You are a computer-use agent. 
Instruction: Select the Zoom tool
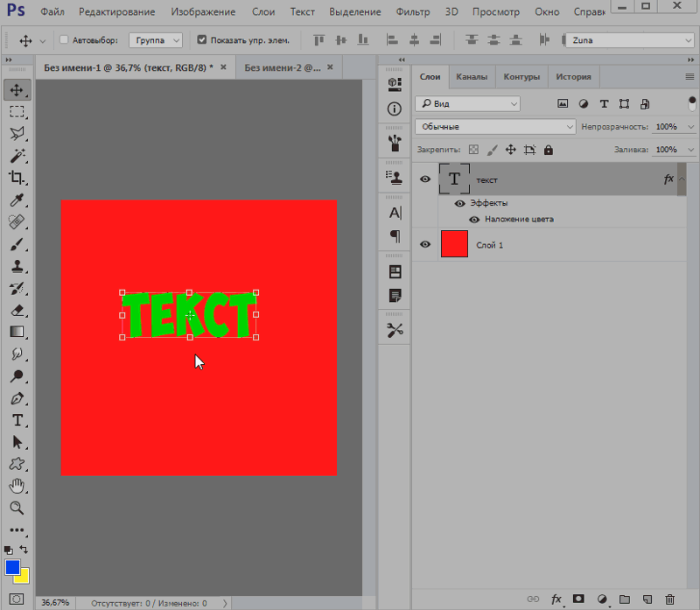point(17,508)
